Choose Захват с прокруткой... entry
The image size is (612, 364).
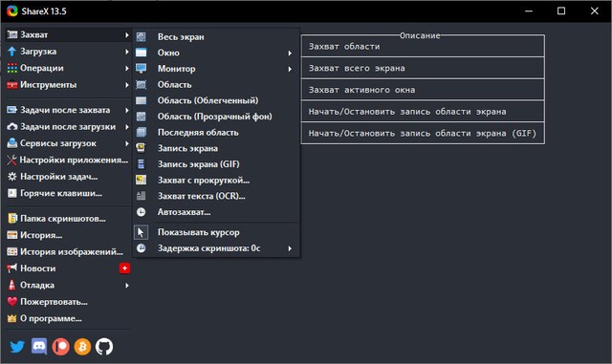point(216,180)
